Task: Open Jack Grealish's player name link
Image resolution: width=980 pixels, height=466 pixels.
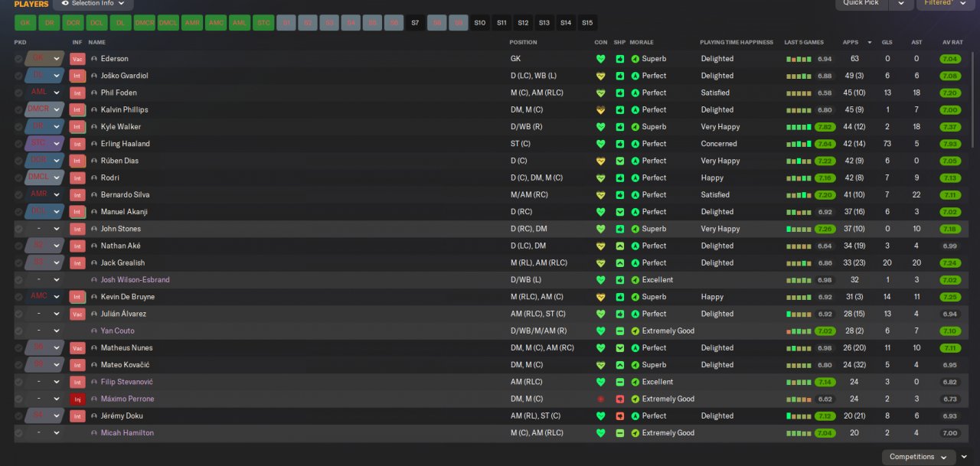Action: click(122, 263)
